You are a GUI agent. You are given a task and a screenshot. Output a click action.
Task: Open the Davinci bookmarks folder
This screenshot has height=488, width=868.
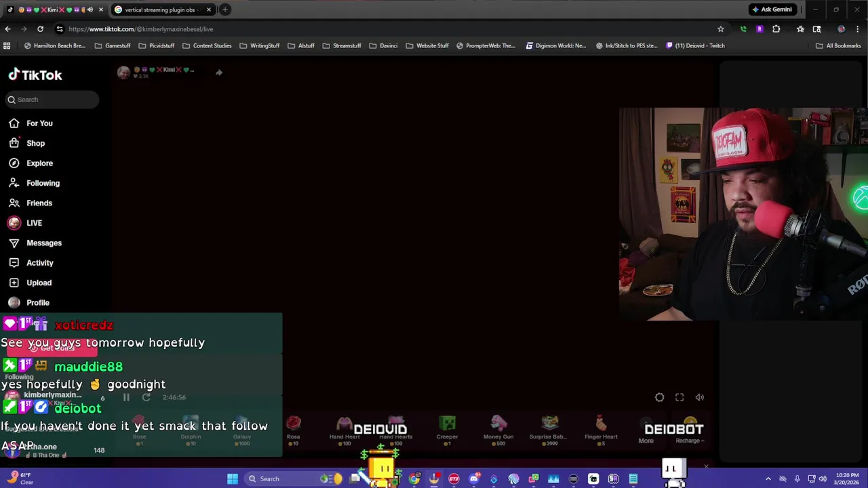[383, 46]
